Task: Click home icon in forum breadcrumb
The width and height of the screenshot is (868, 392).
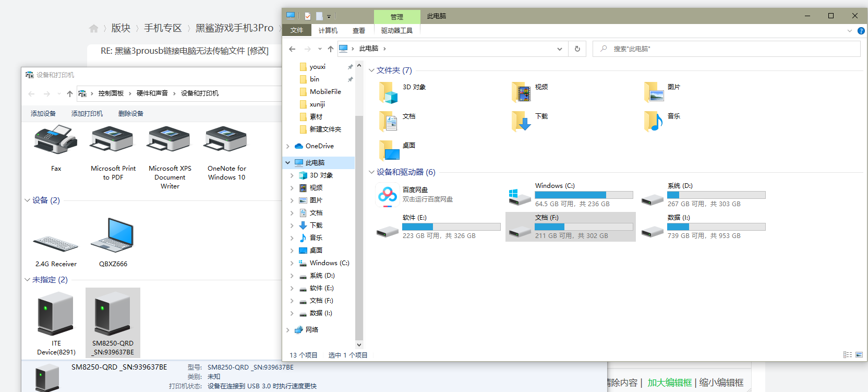Action: pyautogui.click(x=93, y=28)
